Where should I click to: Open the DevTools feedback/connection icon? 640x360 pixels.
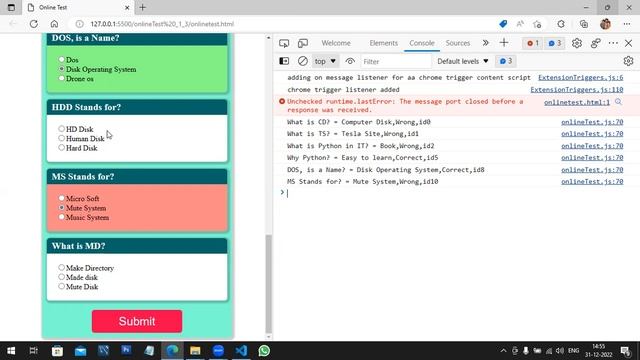coord(596,43)
